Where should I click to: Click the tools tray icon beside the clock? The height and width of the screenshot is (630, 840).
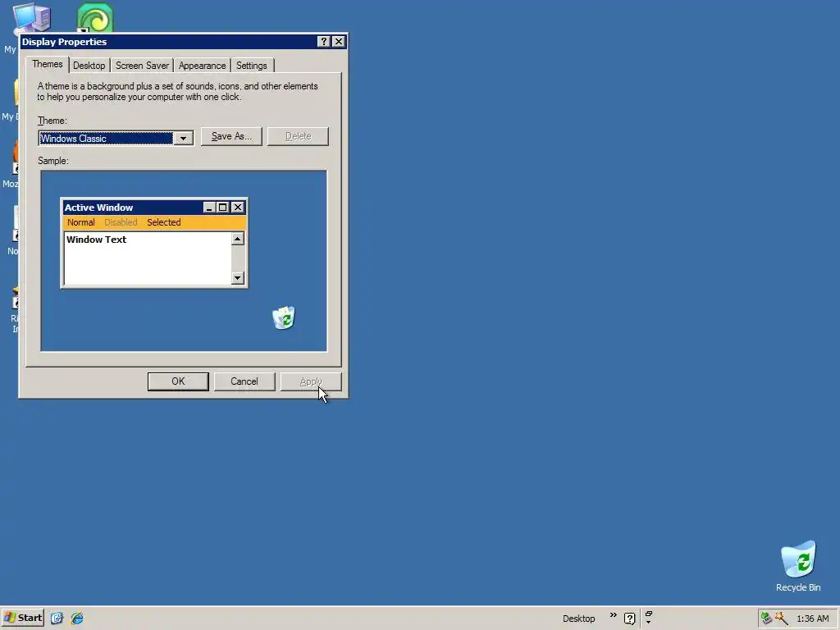tap(781, 619)
